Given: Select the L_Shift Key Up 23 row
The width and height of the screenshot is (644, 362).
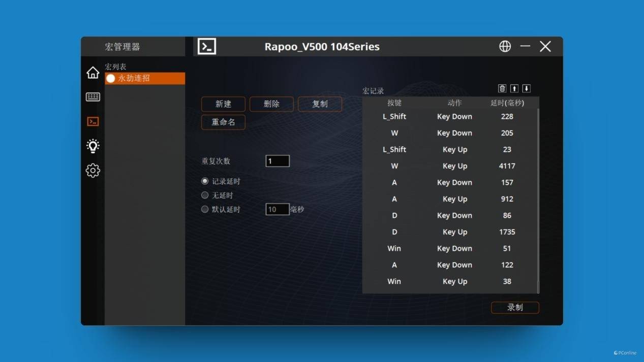Looking at the screenshot, I should click(450, 149).
